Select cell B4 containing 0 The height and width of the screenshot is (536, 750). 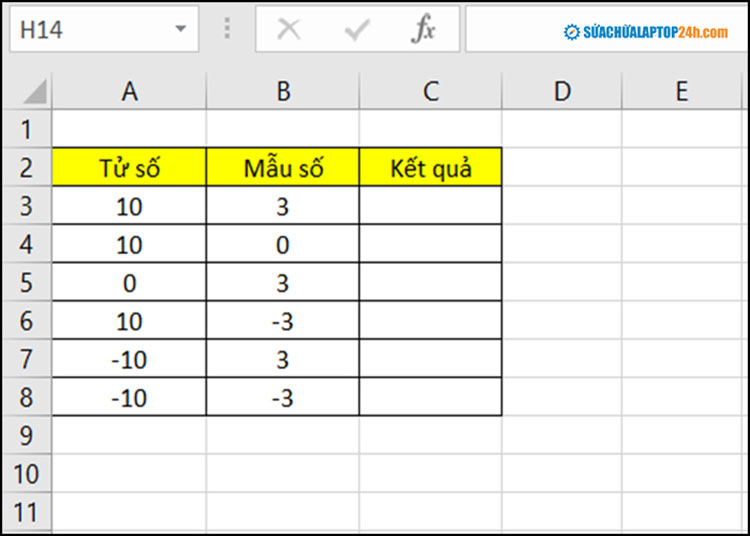(283, 245)
